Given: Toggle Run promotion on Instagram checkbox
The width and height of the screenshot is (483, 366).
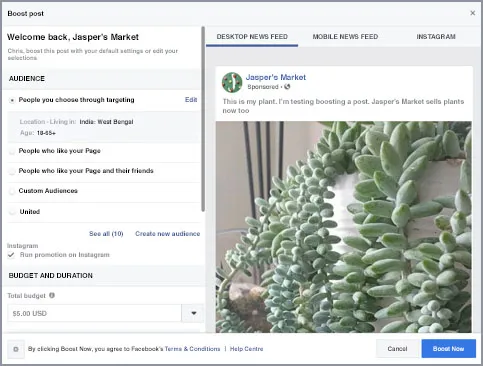Looking at the screenshot, I should (x=11, y=255).
